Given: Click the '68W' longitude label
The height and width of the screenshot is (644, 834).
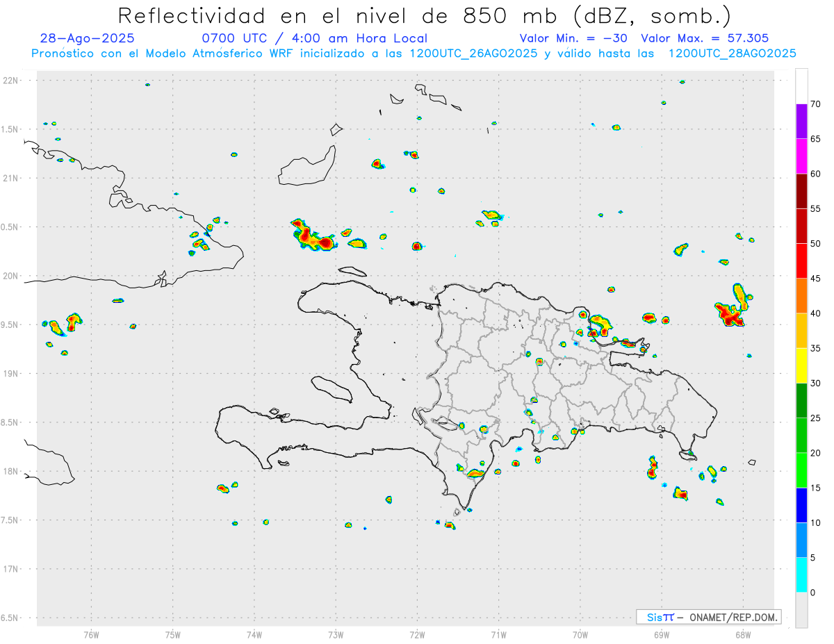Looking at the screenshot, I should tap(743, 635).
